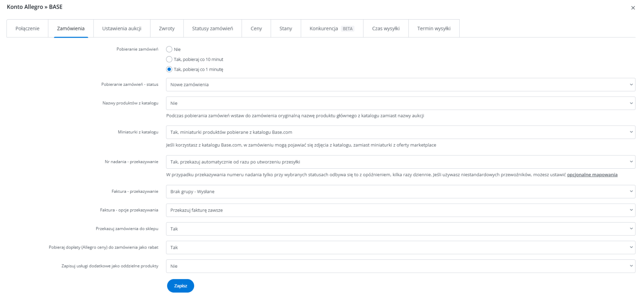Open 'Faktura - opcje przekazywania' dropdown
The image size is (644, 308).
click(x=400, y=210)
